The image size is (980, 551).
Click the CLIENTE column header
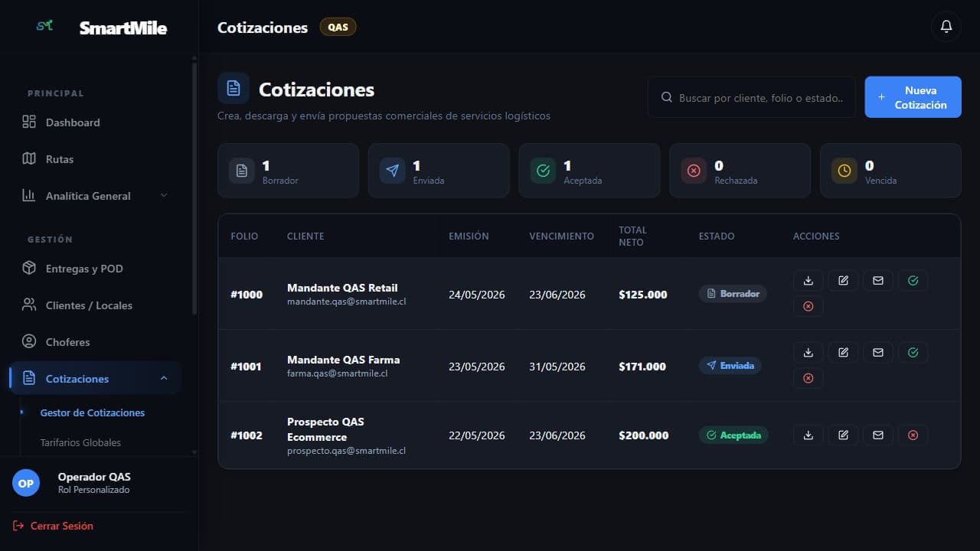(x=305, y=236)
